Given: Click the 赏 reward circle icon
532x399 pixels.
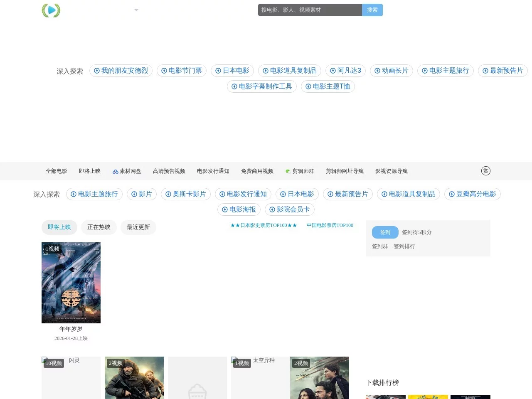Looking at the screenshot, I should click(485, 171).
